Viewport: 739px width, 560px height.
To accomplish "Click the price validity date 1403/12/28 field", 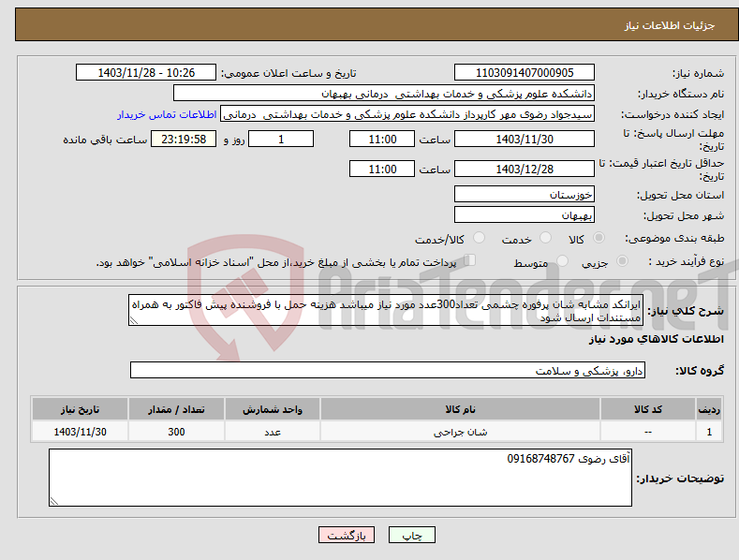I will [525, 169].
